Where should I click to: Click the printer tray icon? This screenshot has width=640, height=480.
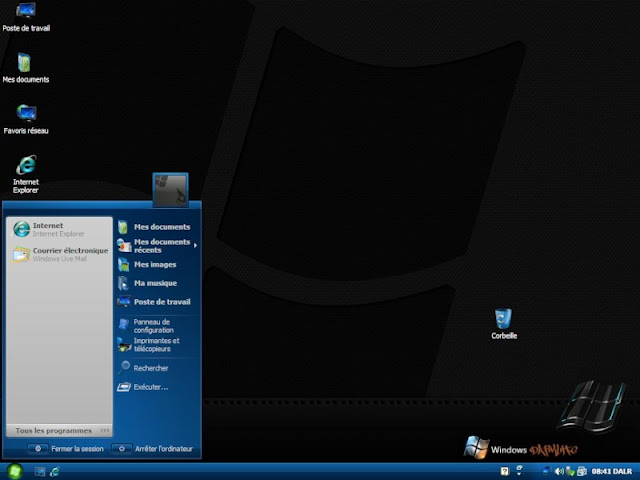tap(582, 471)
